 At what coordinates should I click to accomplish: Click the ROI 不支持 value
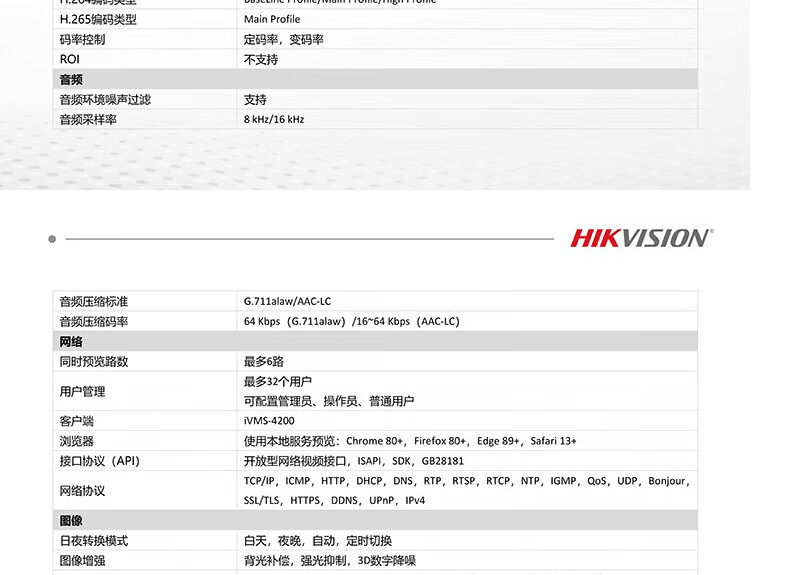tap(261, 59)
